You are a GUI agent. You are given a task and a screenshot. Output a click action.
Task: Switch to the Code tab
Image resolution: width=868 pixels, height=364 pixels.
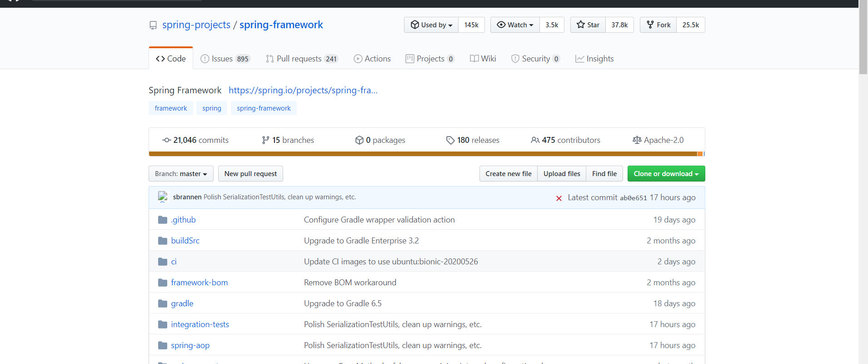coord(171,59)
